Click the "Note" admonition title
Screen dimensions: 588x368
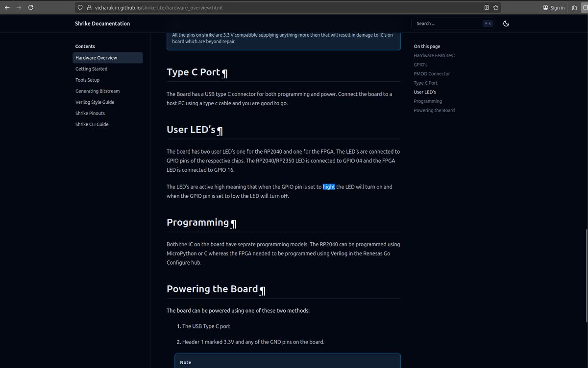click(x=186, y=363)
